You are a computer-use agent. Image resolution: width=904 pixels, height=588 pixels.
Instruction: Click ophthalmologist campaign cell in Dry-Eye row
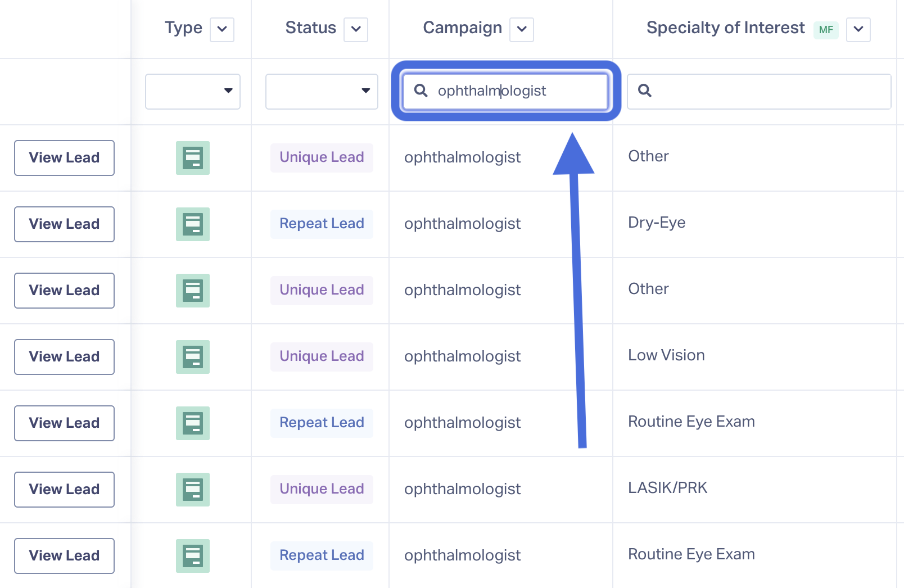coord(462,224)
